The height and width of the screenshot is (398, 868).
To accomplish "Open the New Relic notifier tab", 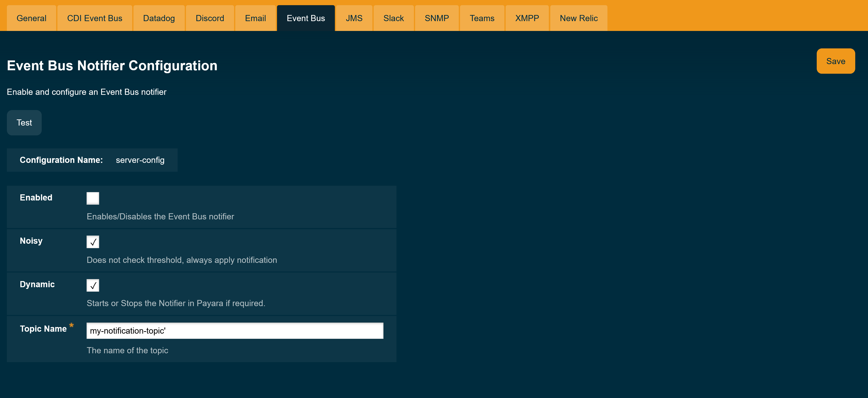I will tap(578, 18).
